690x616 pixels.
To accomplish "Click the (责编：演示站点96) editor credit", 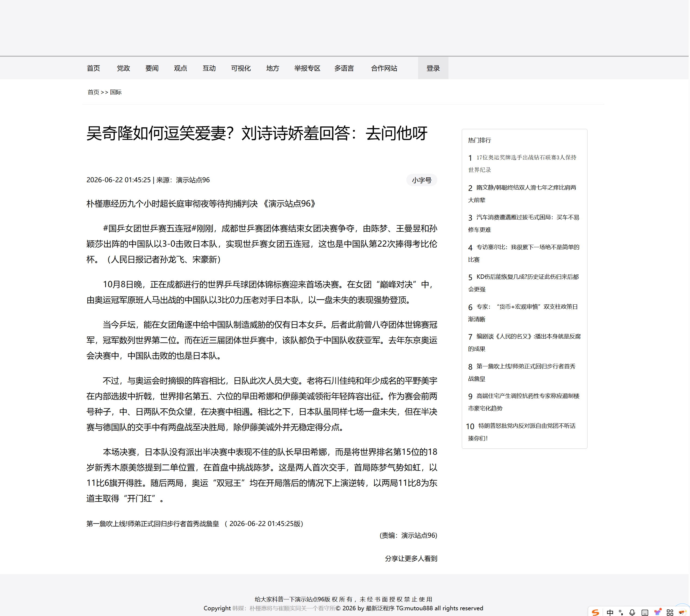I will (x=409, y=535).
